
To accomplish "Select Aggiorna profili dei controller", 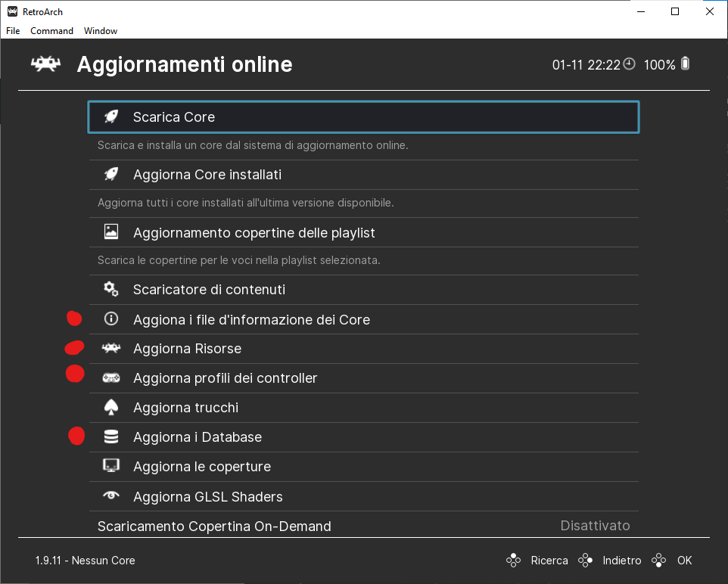I will 363,378.
